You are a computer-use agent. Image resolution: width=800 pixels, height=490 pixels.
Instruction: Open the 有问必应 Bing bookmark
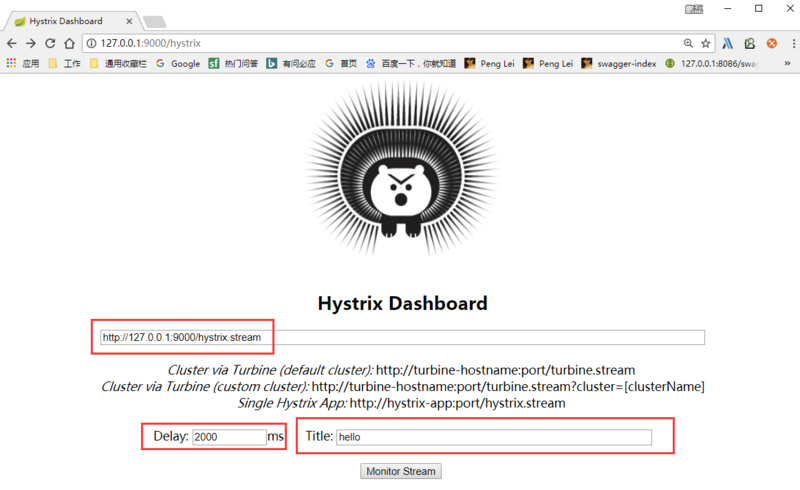click(291, 63)
